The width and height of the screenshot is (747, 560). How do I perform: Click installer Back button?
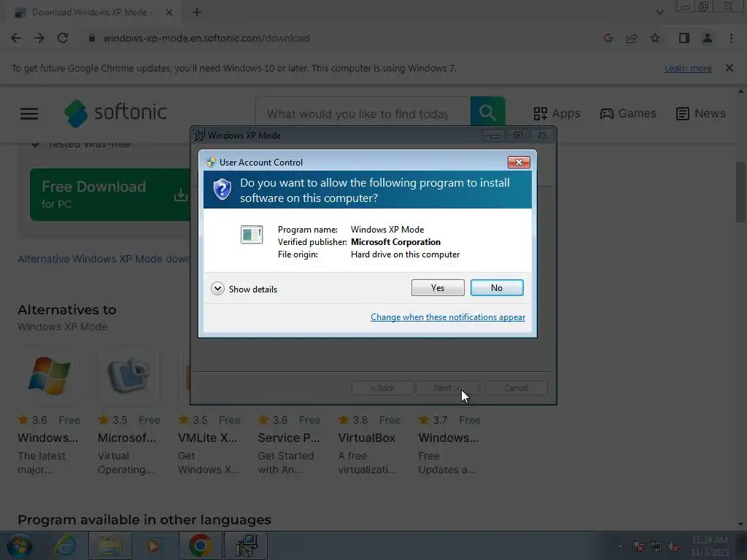click(x=382, y=388)
